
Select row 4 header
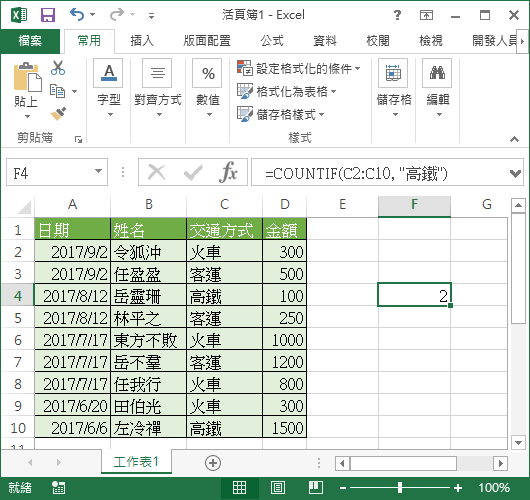click(x=18, y=296)
